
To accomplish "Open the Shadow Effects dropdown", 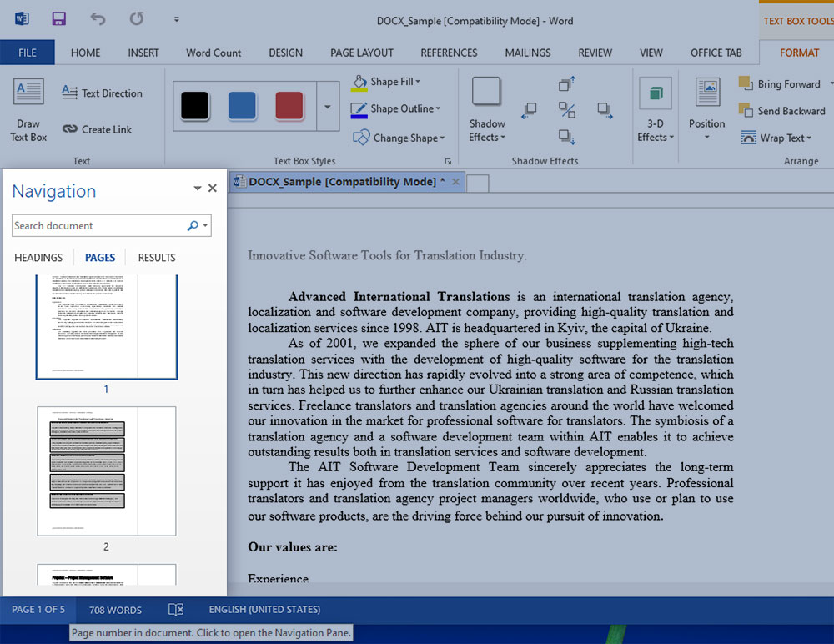I will [487, 109].
